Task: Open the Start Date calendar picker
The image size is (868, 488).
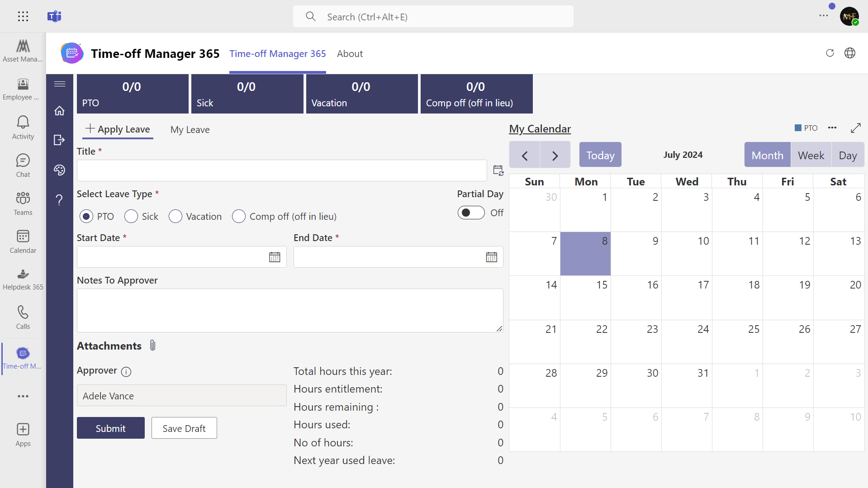Action: pyautogui.click(x=275, y=257)
